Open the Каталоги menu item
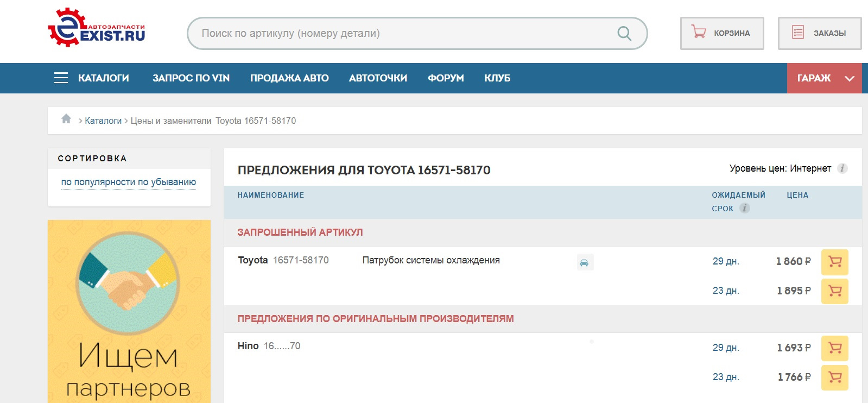The image size is (868, 403). point(104,78)
